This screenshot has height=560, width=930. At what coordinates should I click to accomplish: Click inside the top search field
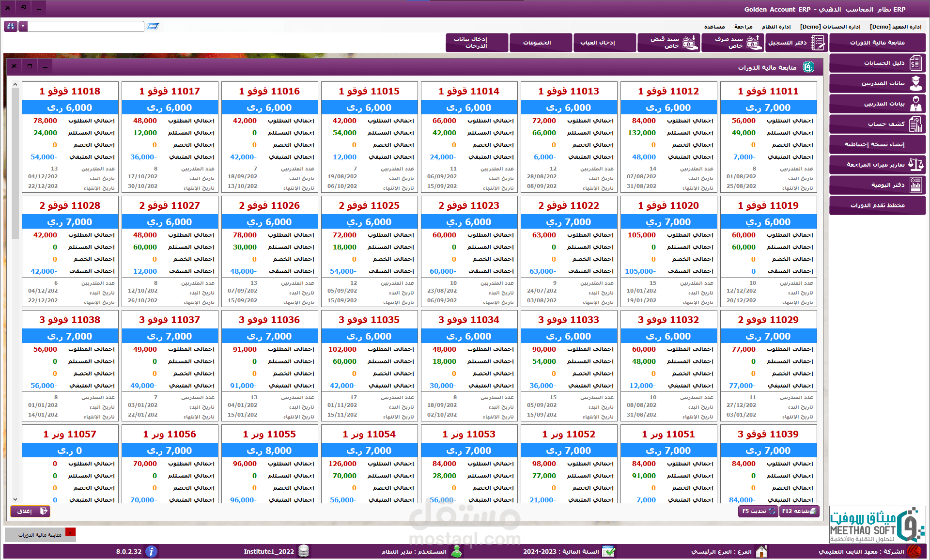[x=86, y=26]
